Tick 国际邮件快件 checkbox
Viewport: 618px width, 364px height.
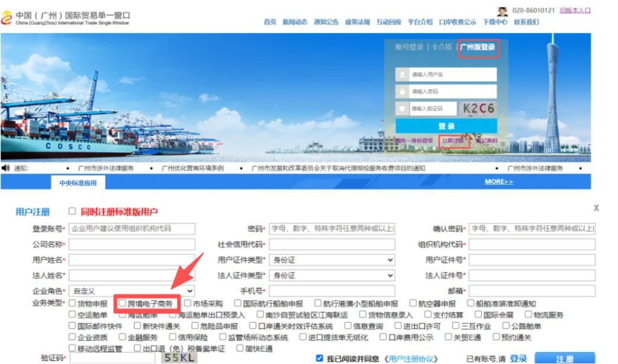[x=72, y=326]
